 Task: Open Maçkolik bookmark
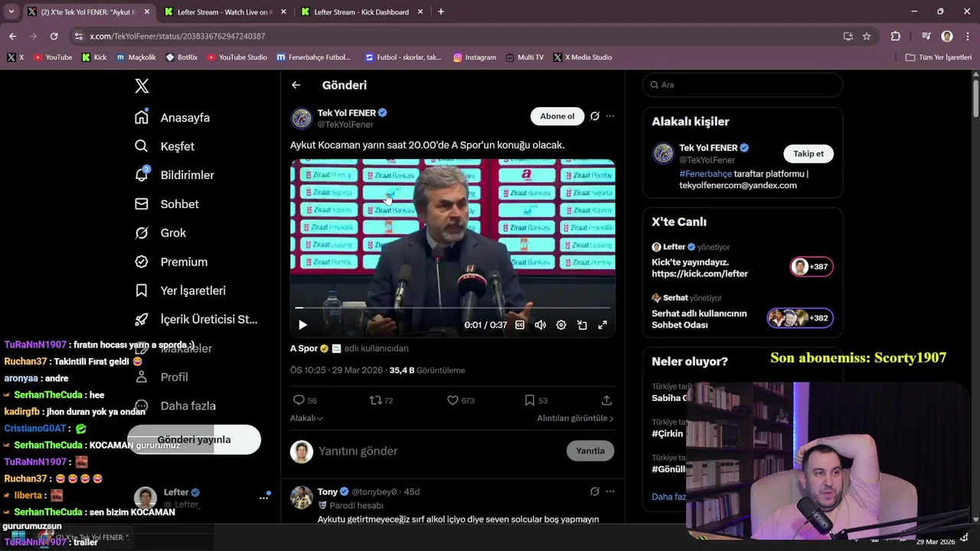tap(136, 57)
